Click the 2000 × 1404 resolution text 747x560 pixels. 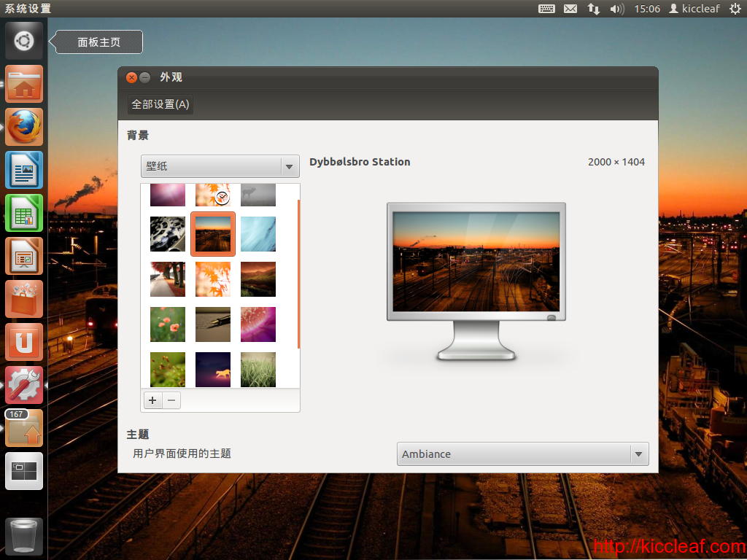point(616,162)
